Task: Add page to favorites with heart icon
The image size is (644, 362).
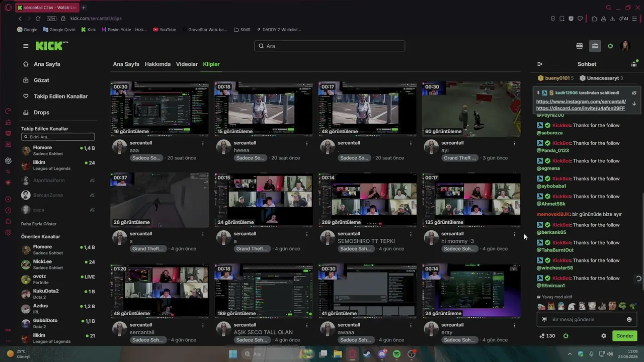Action: [580, 19]
